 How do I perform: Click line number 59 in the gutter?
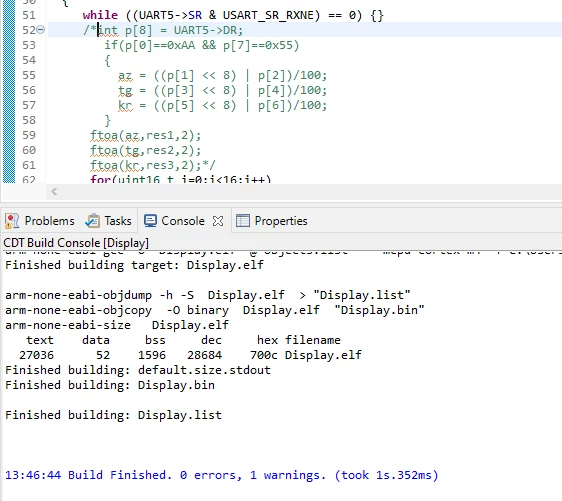pyautogui.click(x=29, y=135)
